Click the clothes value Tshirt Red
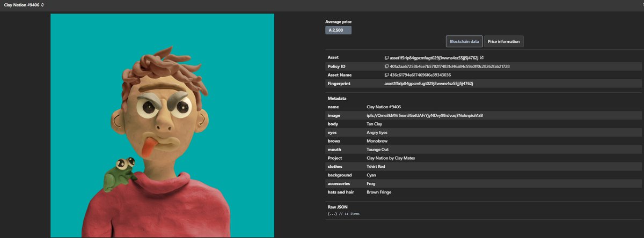The height and width of the screenshot is (238, 644). point(376,167)
